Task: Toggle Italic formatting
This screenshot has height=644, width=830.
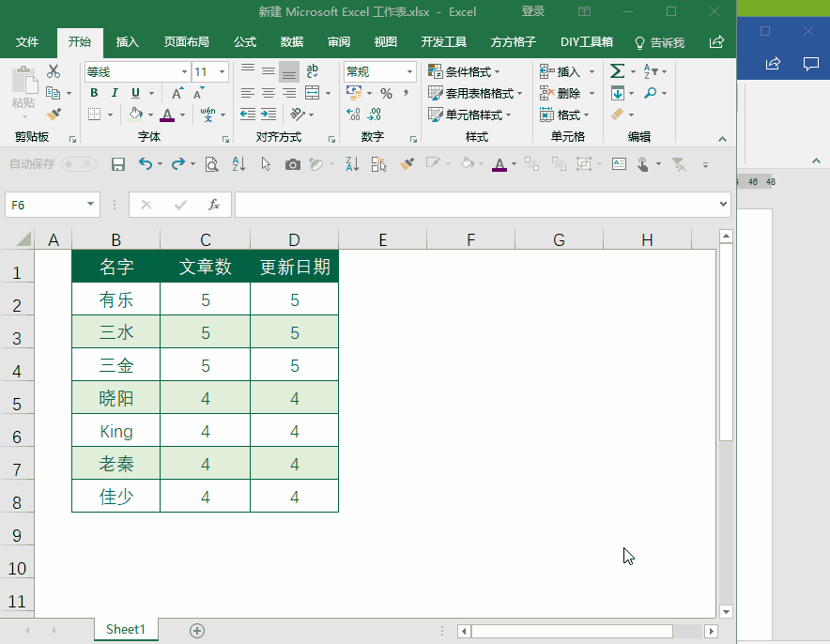Action: click(x=115, y=93)
